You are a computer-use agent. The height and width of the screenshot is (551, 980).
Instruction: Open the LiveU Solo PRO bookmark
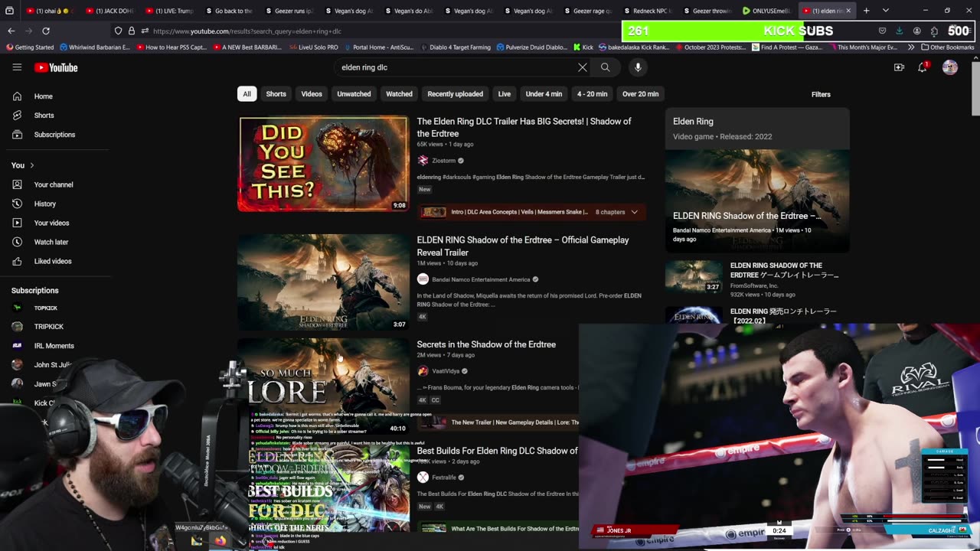coord(314,47)
